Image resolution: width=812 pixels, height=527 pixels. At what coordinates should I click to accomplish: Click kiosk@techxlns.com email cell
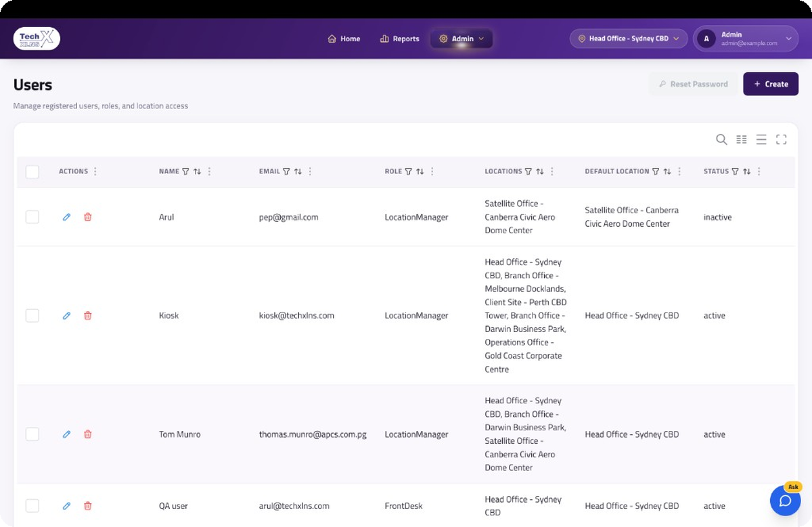(x=296, y=315)
